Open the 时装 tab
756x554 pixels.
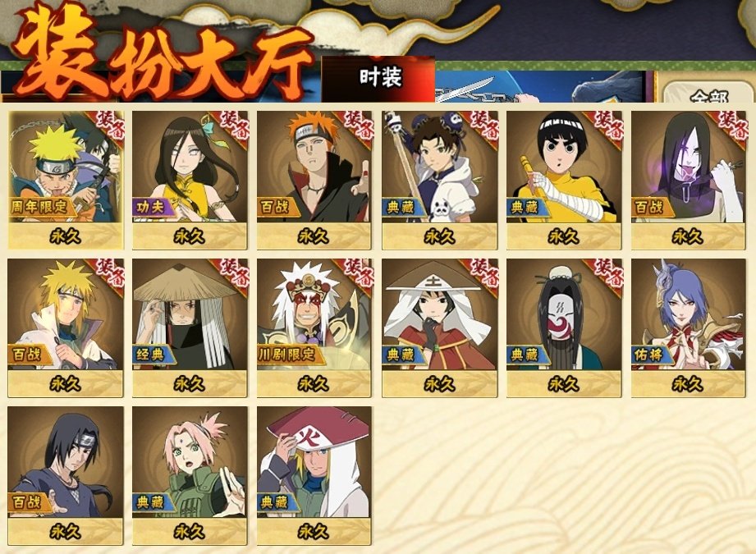(x=378, y=79)
